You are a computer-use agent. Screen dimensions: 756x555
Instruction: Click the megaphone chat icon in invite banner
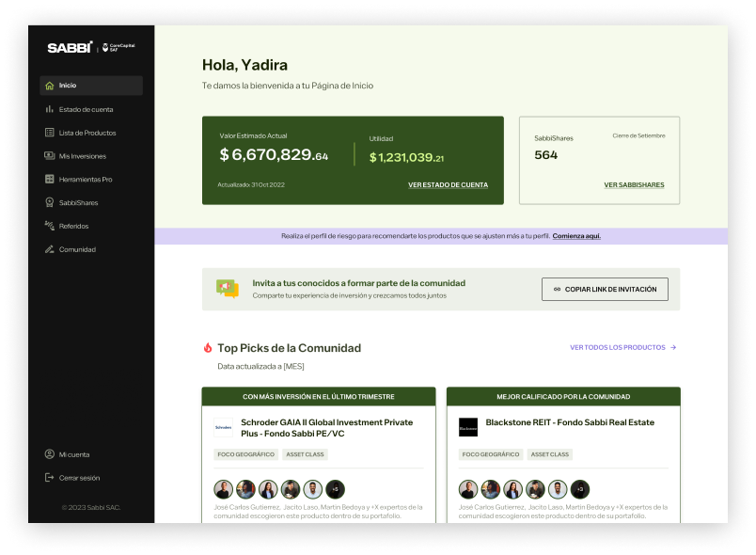(228, 289)
